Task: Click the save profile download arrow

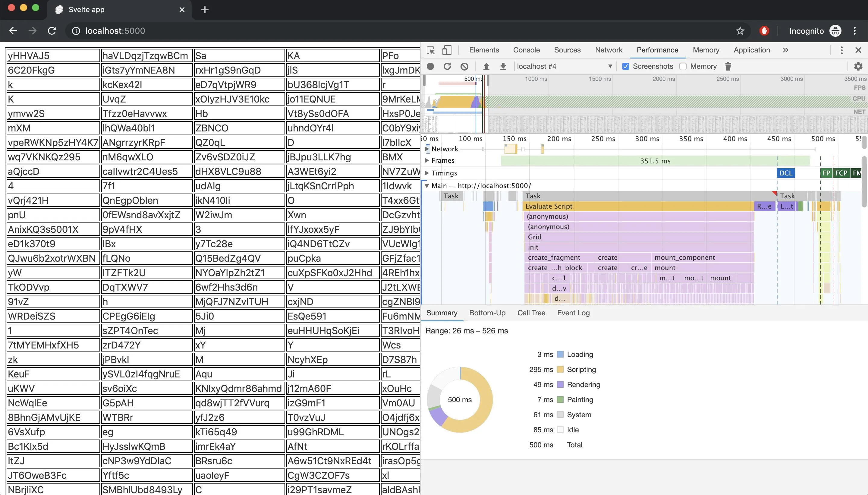Action: (x=503, y=66)
